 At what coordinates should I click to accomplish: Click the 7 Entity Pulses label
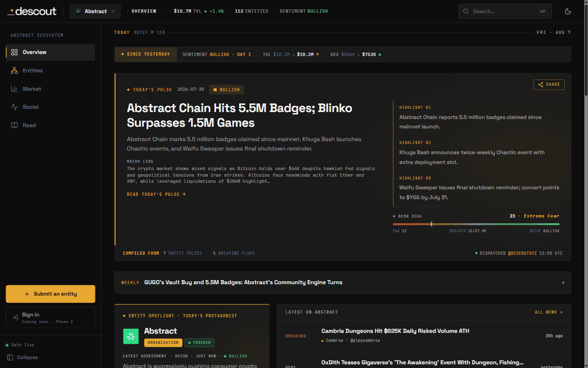183,254
